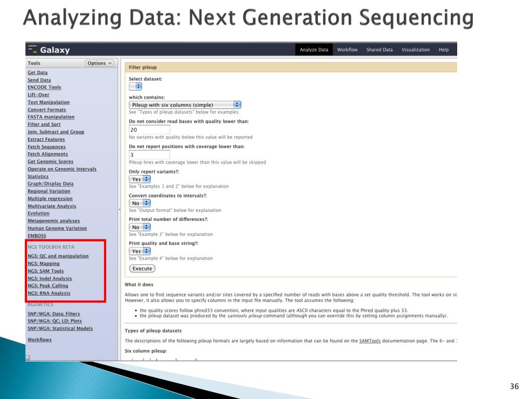This screenshot has width=532, height=399.
Task: Open Print total number of differences dropdown
Action: click(x=139, y=228)
